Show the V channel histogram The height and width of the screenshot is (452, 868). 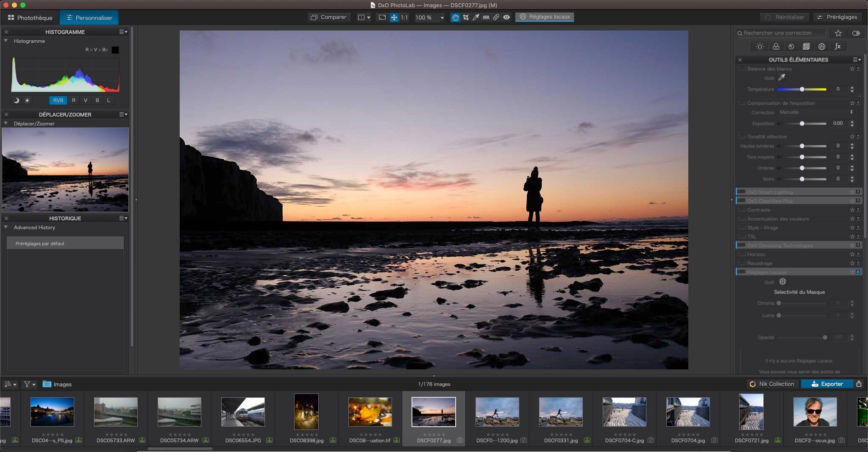(x=85, y=100)
